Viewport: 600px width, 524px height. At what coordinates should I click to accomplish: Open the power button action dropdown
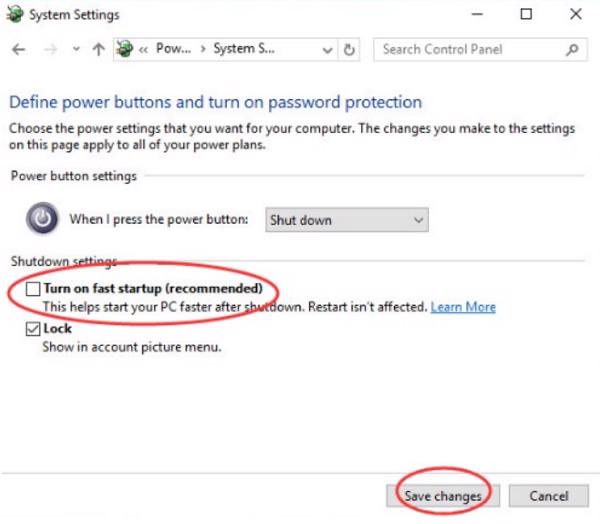point(346,220)
